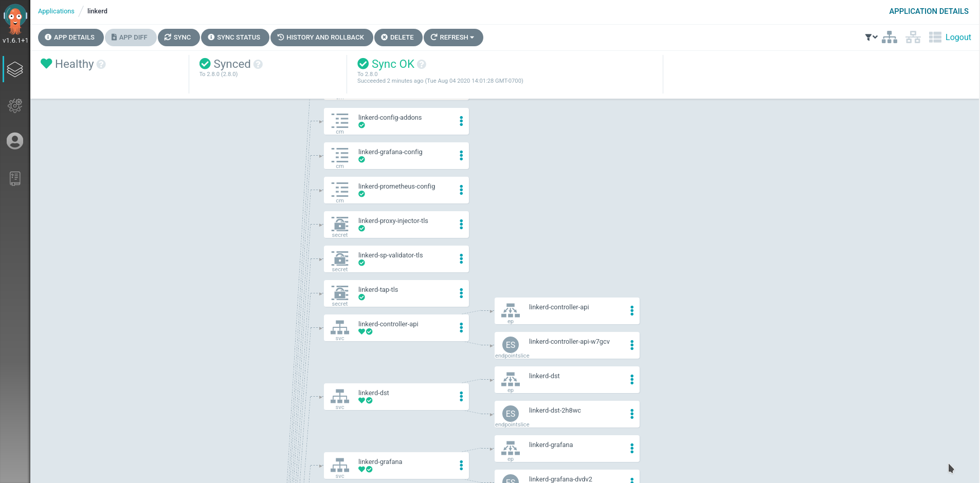This screenshot has width=980, height=483.
Task: Click the DELETE application button
Action: tap(397, 38)
